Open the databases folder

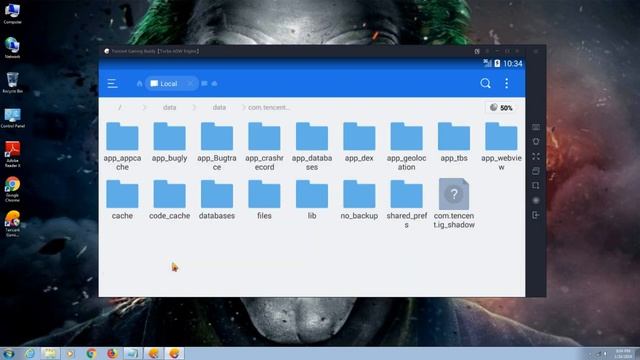pos(217,200)
